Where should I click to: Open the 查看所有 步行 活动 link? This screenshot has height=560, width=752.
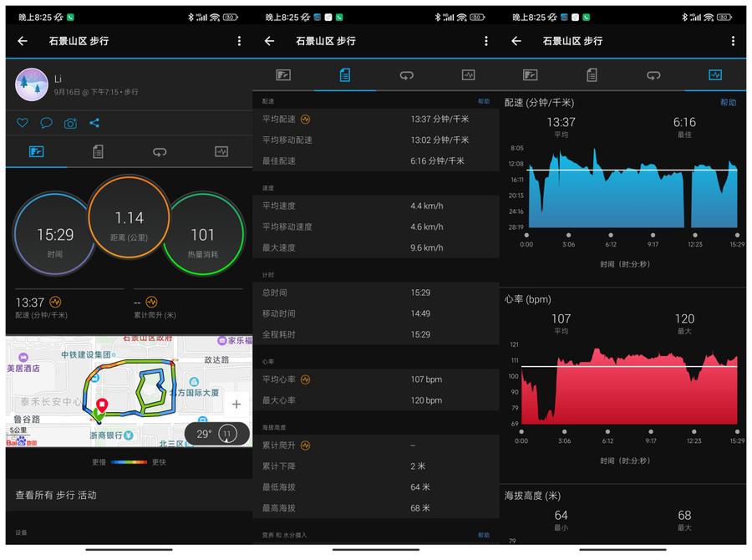click(55, 494)
